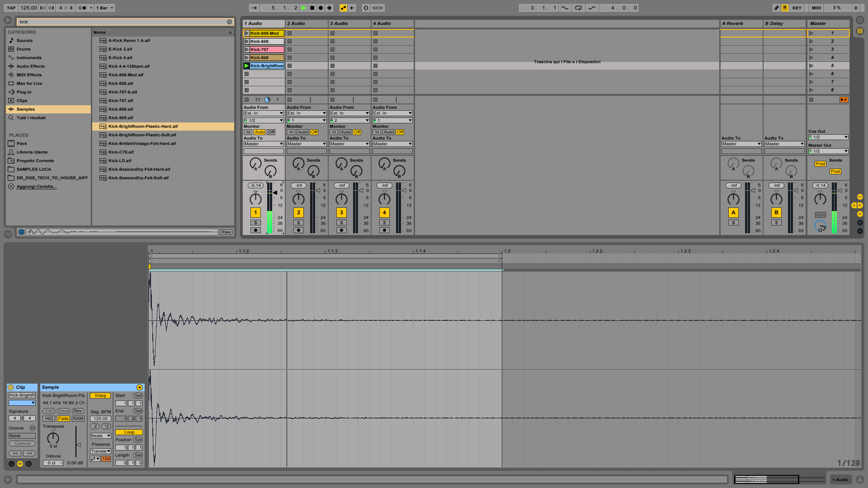Click the tempo field 125.00
868x488 pixels.
tap(28, 8)
